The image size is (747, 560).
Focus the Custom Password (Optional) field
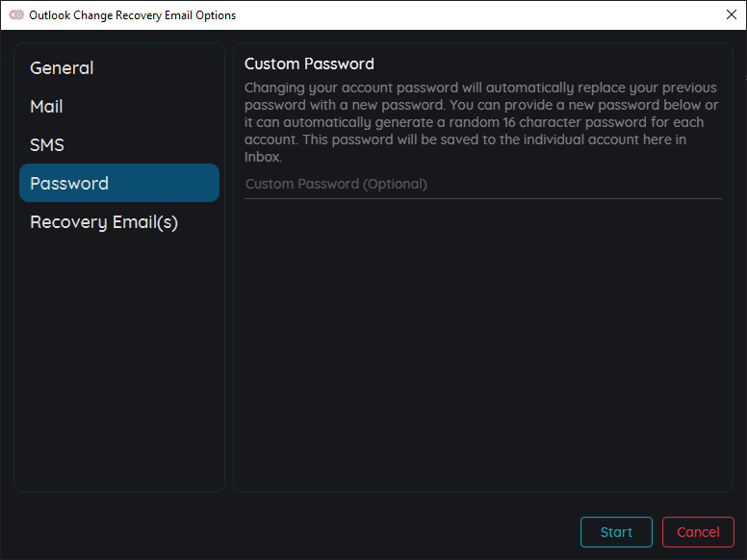click(x=483, y=185)
